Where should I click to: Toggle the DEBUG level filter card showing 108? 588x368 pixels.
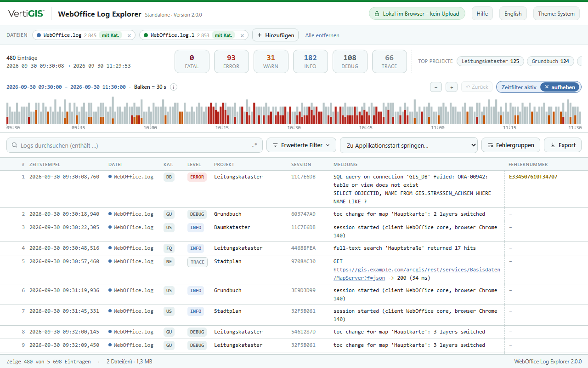coord(350,62)
